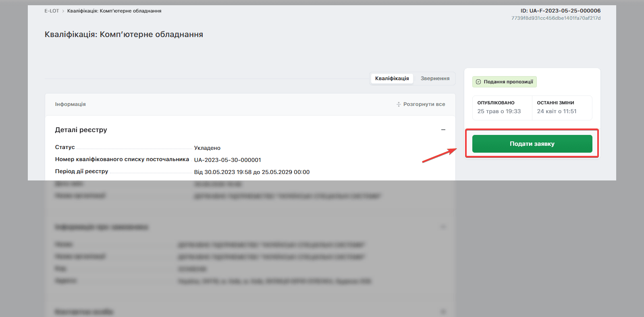The height and width of the screenshot is (317, 644).
Task: Click the Подання пропозиції status badge
Action: (x=505, y=82)
